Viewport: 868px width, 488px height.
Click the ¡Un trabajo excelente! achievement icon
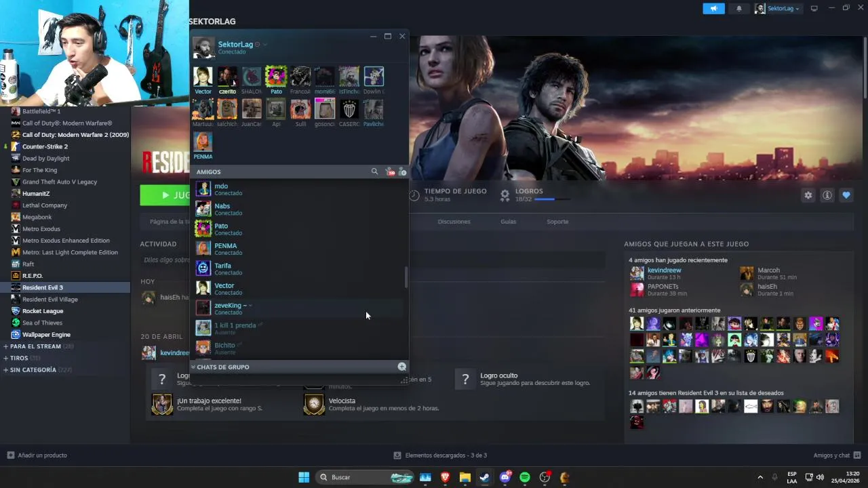(162, 404)
